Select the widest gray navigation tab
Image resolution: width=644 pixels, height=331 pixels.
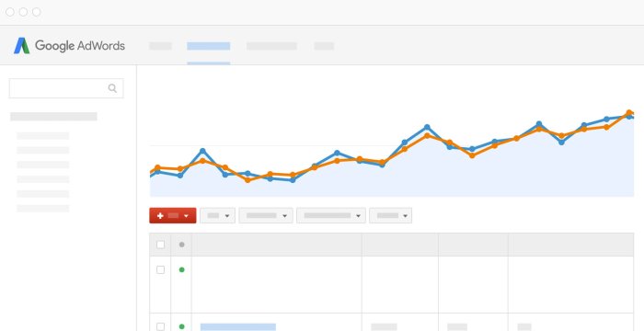(272, 46)
